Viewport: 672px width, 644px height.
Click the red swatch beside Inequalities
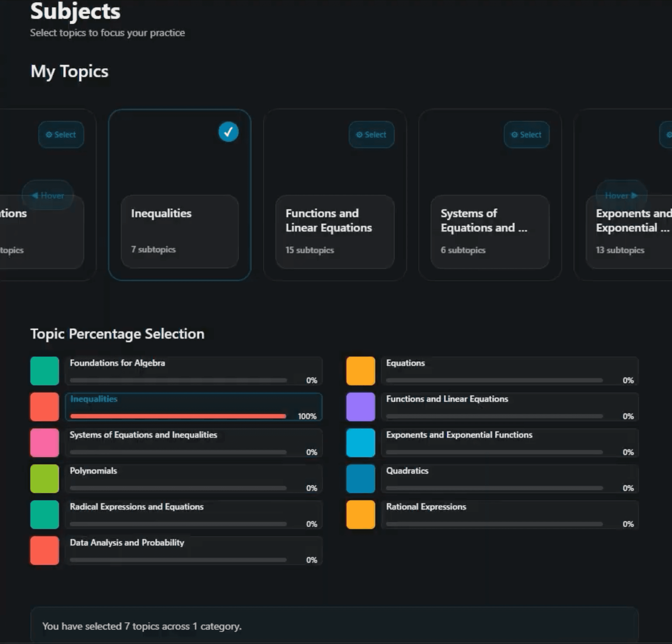(x=44, y=407)
